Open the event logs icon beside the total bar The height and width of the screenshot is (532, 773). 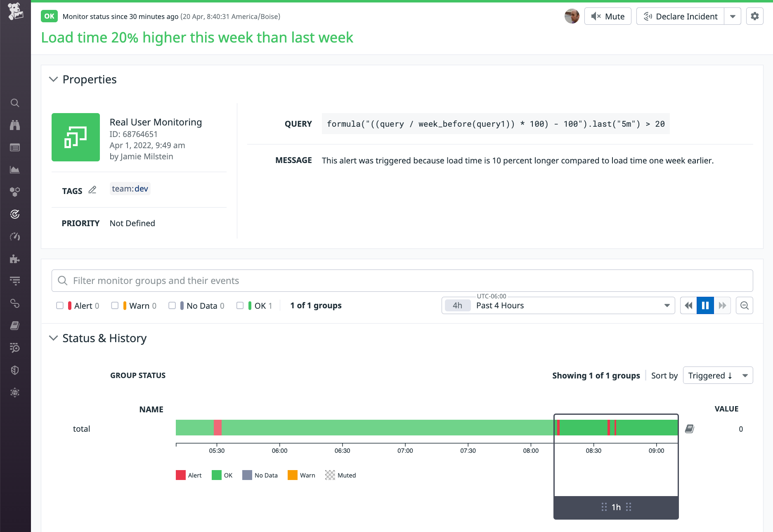click(690, 429)
